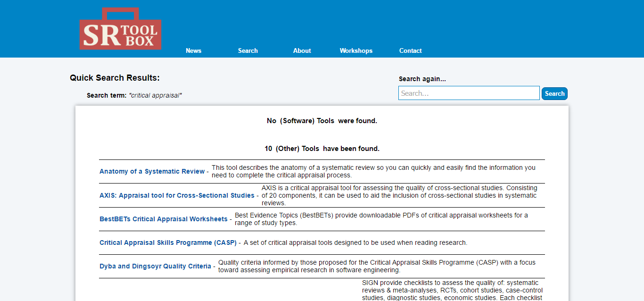Focus the Search again input field
Image resolution: width=644 pixels, height=301 pixels.
pyautogui.click(x=469, y=93)
